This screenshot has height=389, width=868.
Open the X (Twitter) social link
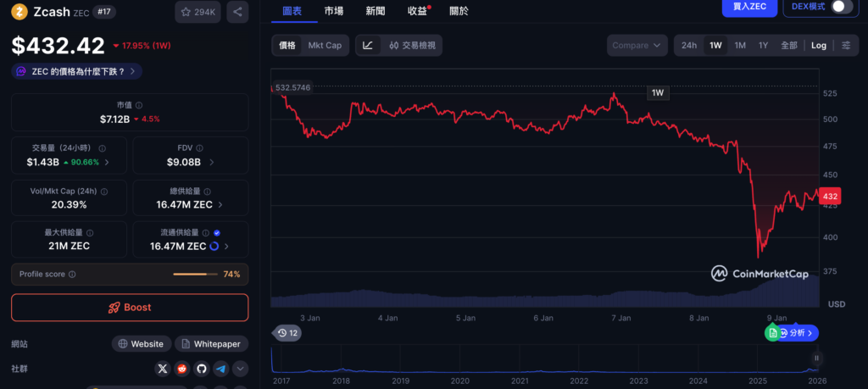point(164,369)
